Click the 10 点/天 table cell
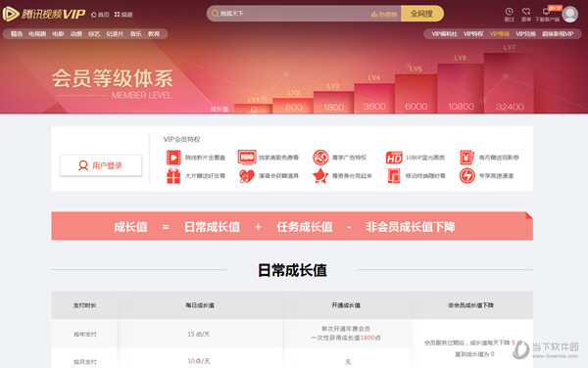The image size is (588, 368). click(199, 361)
